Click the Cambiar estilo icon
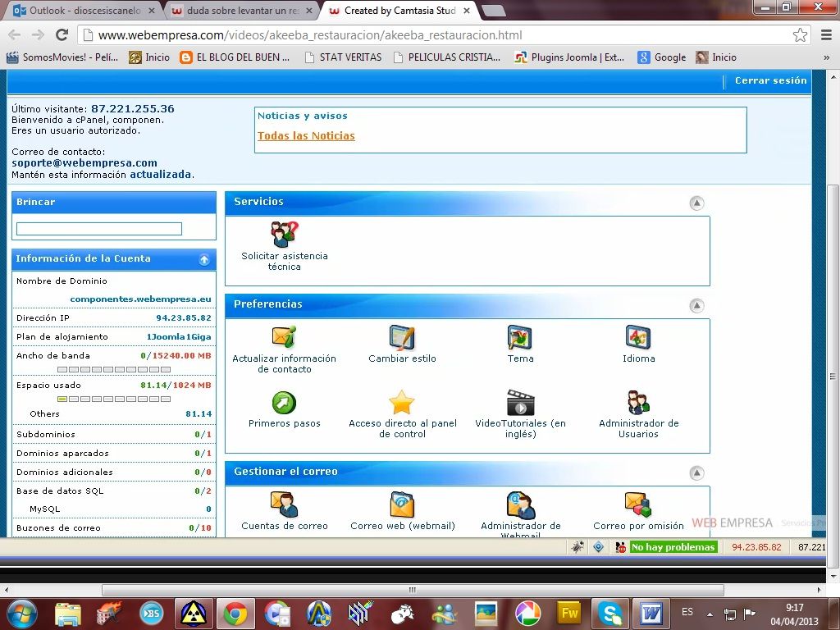Image resolution: width=840 pixels, height=630 pixels. [x=402, y=337]
